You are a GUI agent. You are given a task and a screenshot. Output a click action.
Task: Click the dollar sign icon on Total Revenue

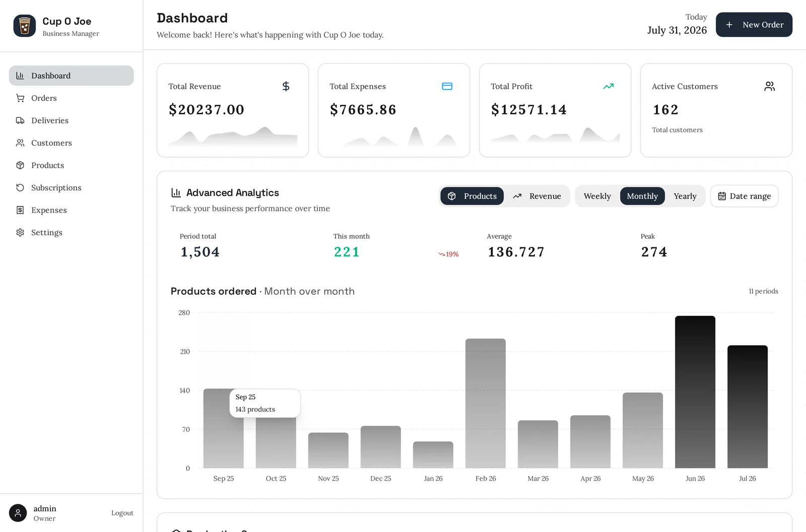click(x=286, y=86)
